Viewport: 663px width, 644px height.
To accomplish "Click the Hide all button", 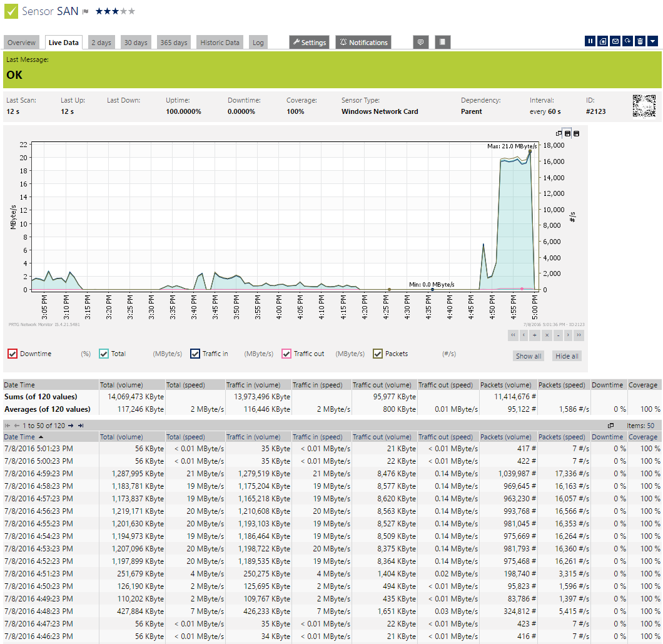I will (x=567, y=356).
